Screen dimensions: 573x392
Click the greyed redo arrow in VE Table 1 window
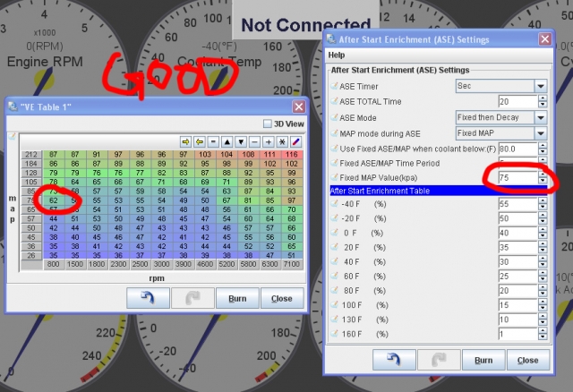coord(192,298)
